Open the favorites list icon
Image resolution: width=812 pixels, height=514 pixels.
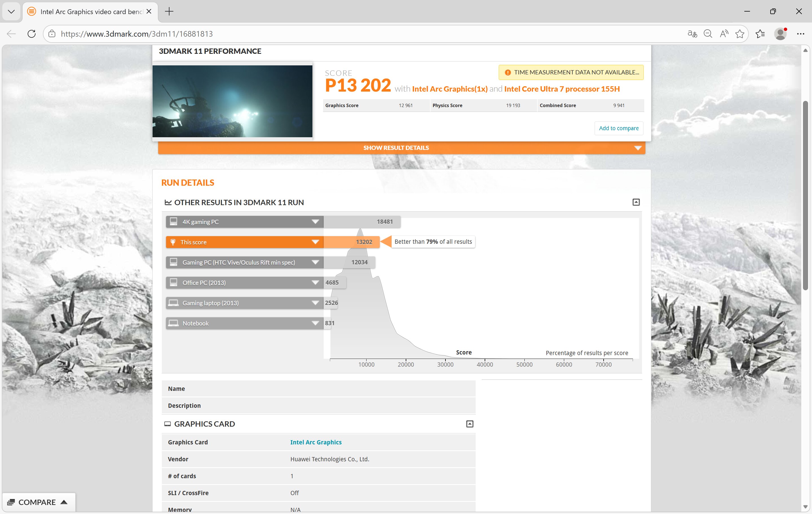point(760,34)
